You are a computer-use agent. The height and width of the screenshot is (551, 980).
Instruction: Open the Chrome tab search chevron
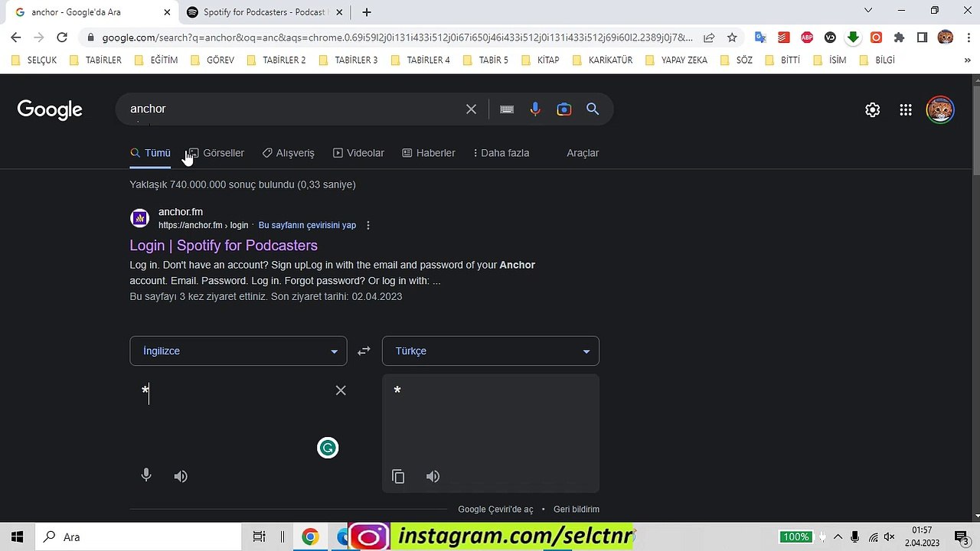pos(868,11)
